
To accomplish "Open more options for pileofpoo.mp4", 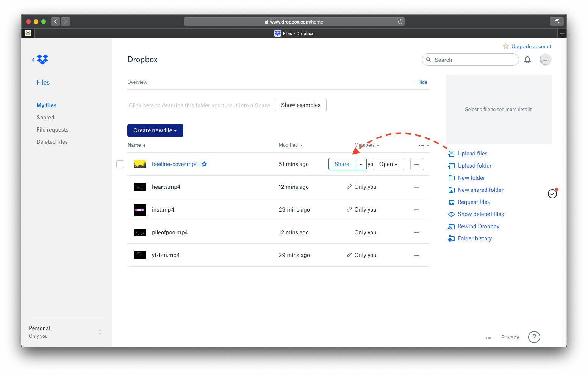I will [417, 232].
